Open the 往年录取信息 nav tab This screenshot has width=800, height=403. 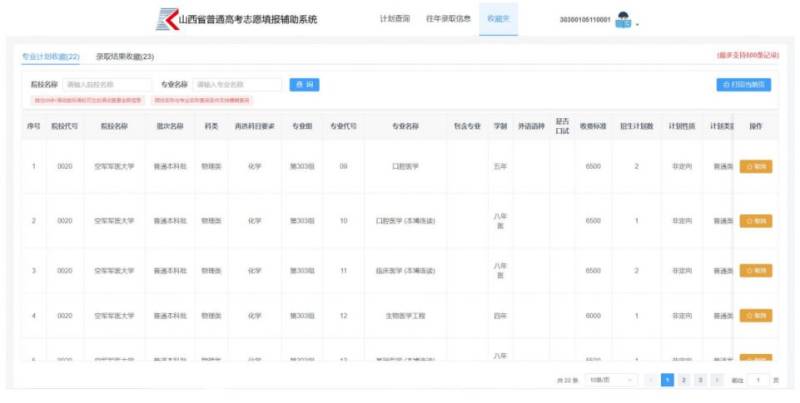pos(448,19)
